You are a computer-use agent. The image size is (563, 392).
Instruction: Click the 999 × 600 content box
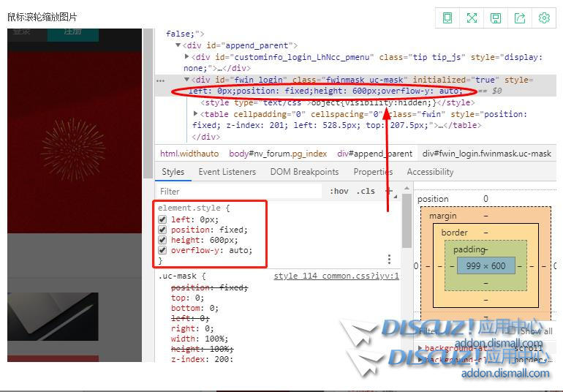point(485,266)
